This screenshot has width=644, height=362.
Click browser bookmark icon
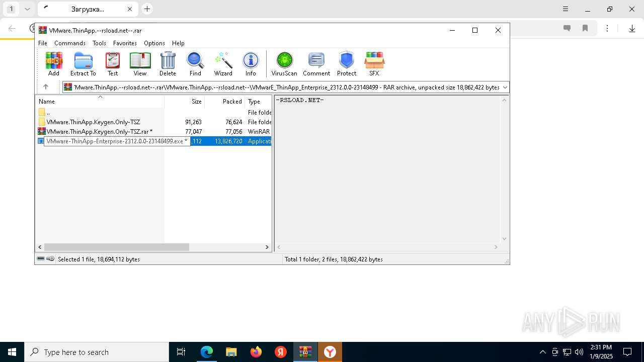tap(585, 29)
